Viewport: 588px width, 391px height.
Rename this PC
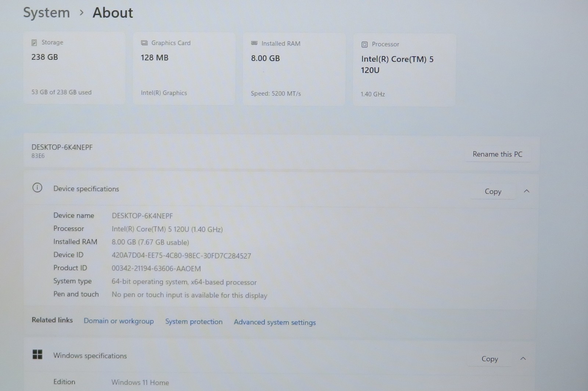[497, 154]
